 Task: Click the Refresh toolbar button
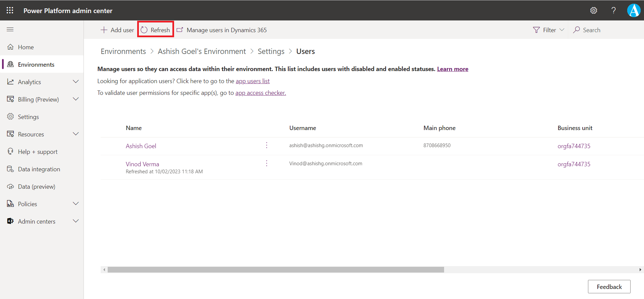pos(156,30)
